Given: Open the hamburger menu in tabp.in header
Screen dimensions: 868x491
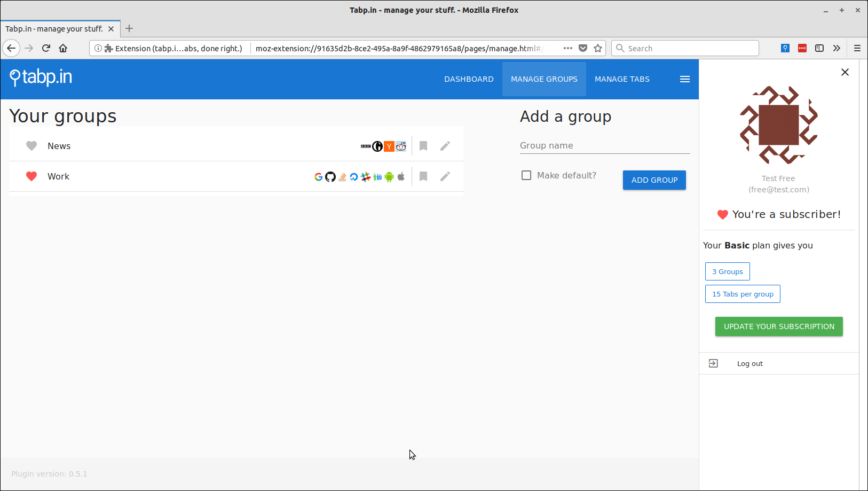Looking at the screenshot, I should tap(685, 79).
